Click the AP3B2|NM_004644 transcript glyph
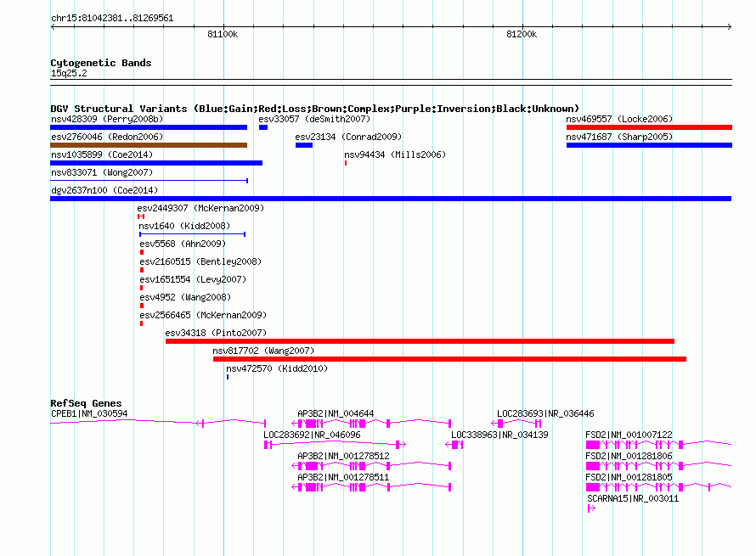This screenshot has width=756, height=556. (371, 424)
